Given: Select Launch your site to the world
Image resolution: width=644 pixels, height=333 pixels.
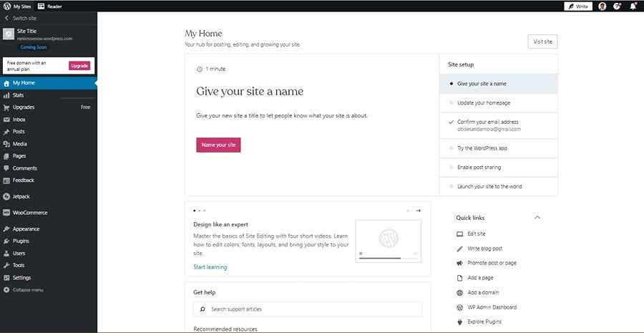Looking at the screenshot, I should coord(499,186).
